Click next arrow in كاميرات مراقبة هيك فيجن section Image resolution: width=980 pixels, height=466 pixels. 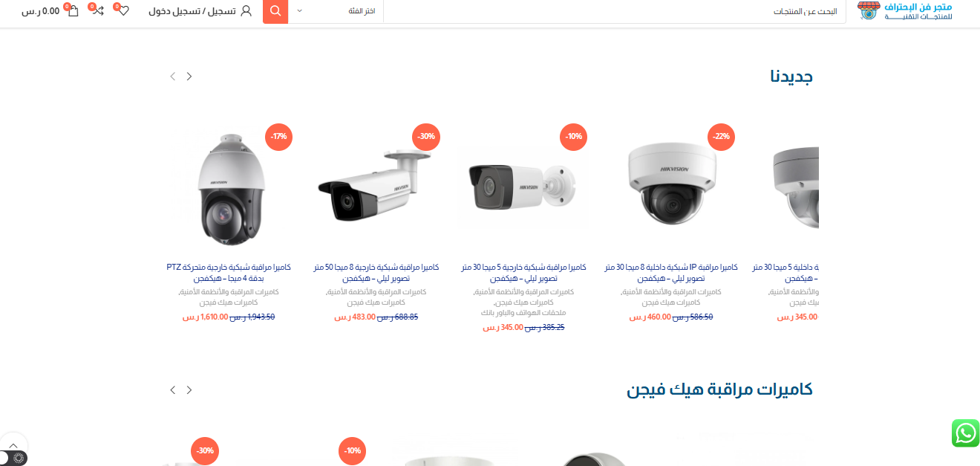(189, 389)
